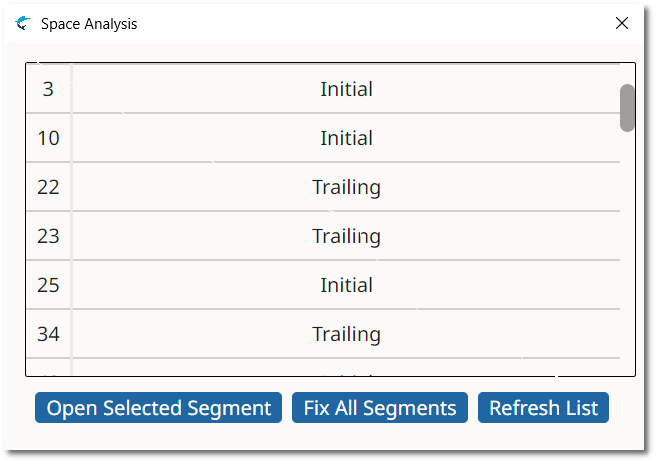Select segment number 10 cell

(48, 138)
